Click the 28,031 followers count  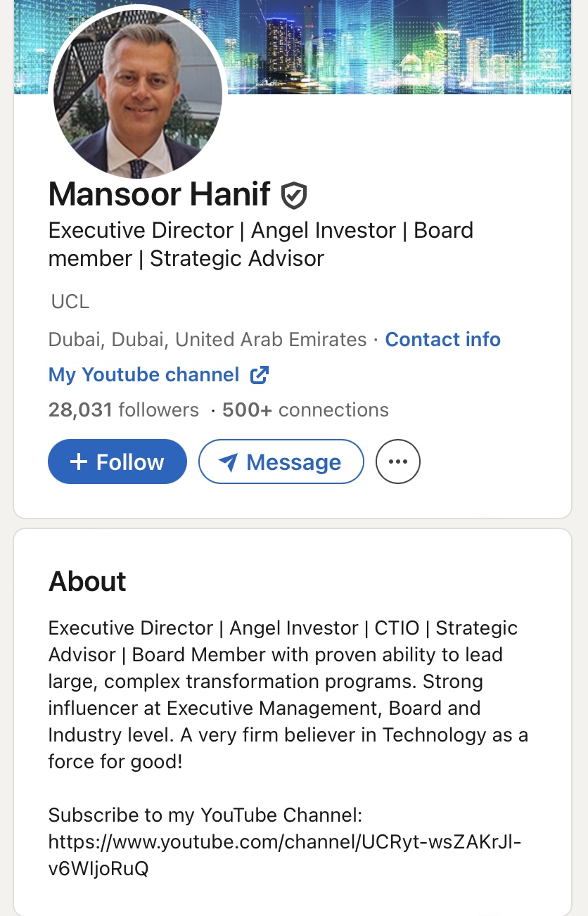point(124,409)
